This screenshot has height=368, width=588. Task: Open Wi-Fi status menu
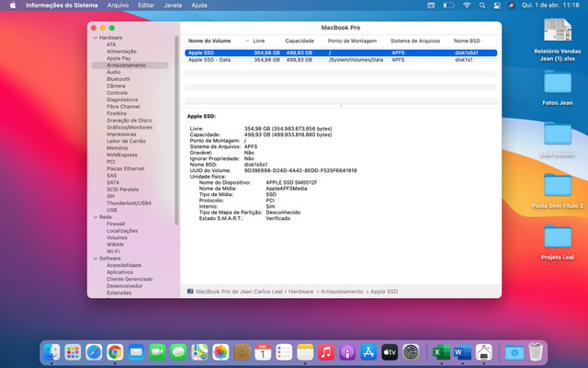pos(467,6)
